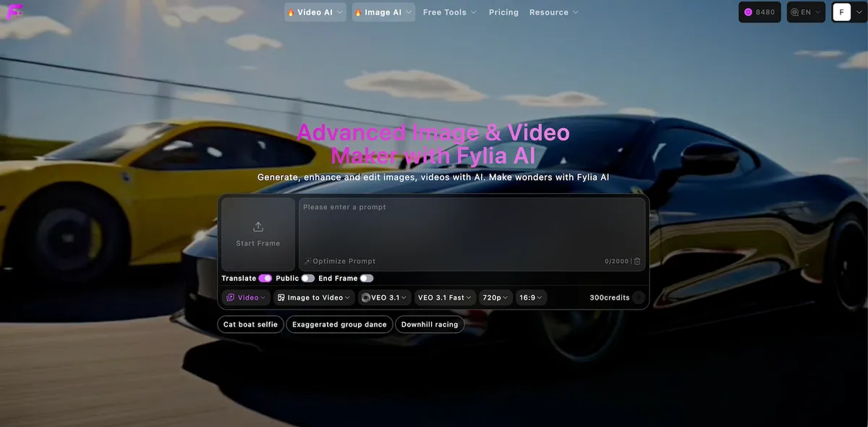Image resolution: width=868 pixels, height=427 pixels.
Task: Open the VEO 3.1 Fast dropdown
Action: (x=445, y=297)
